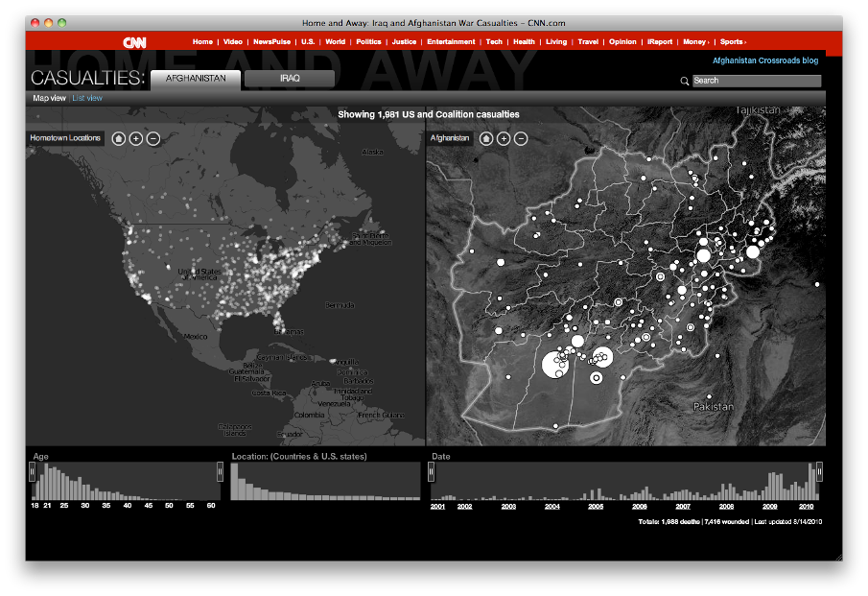Reset Hometown Locations map with home icon
The height and width of the screenshot is (596, 868).
tap(119, 139)
